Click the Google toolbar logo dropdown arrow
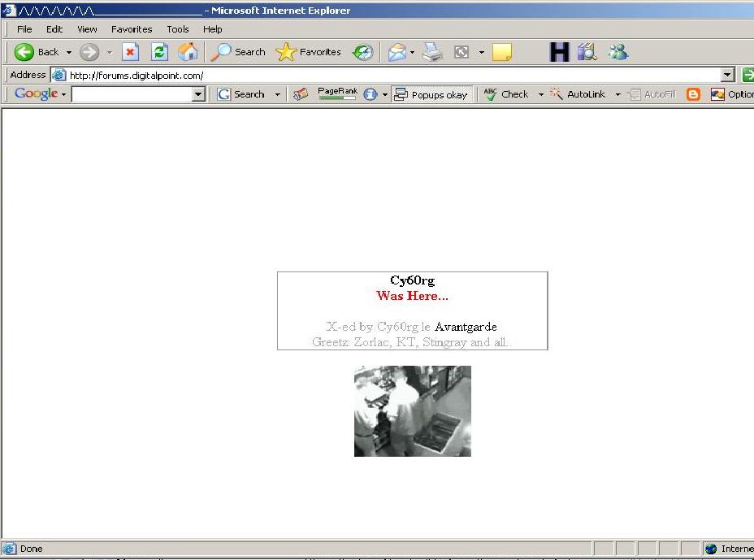The width and height of the screenshot is (754, 560). 63,95
